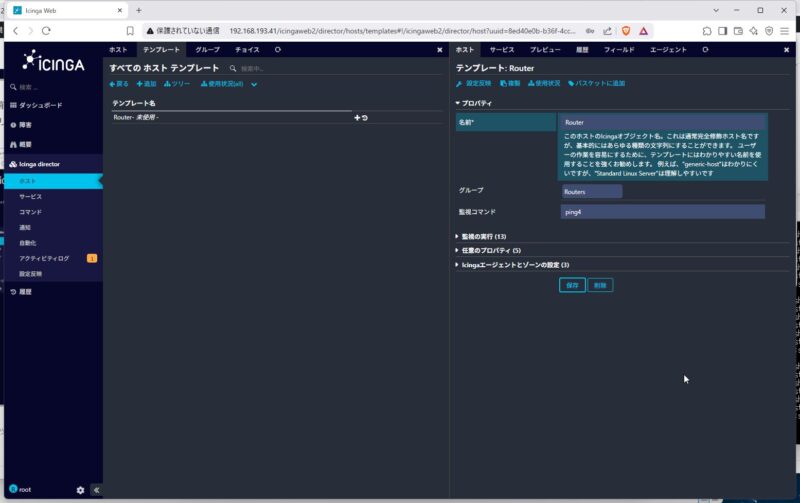Collapse the sidebar with the double-chevron icon
The height and width of the screenshot is (503, 800).
(x=96, y=490)
